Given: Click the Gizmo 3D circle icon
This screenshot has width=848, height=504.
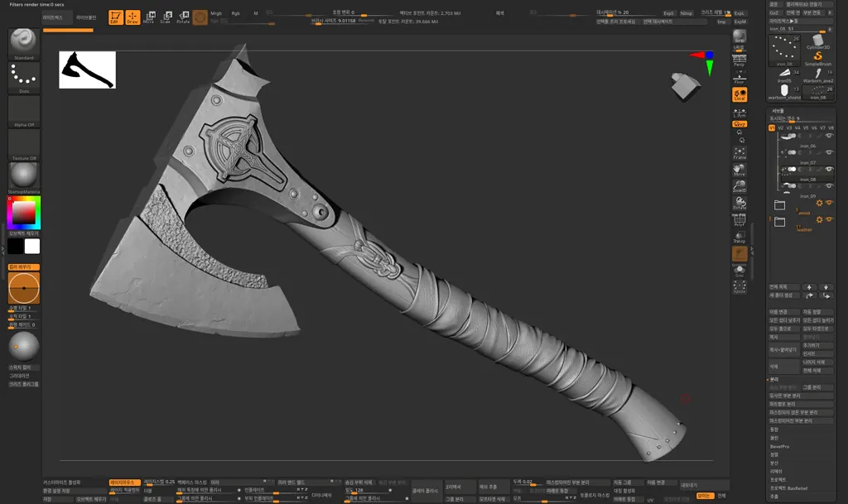Looking at the screenshot, I should [x=200, y=17].
